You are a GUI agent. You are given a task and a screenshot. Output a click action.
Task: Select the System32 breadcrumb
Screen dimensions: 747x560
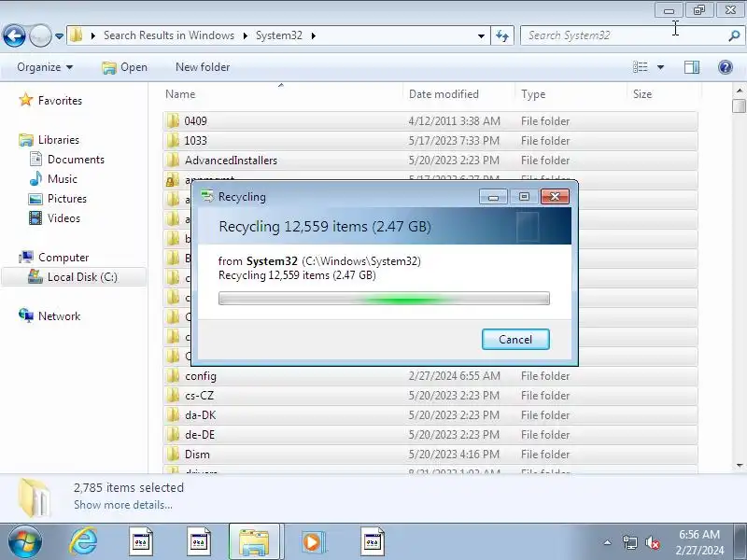tap(278, 35)
